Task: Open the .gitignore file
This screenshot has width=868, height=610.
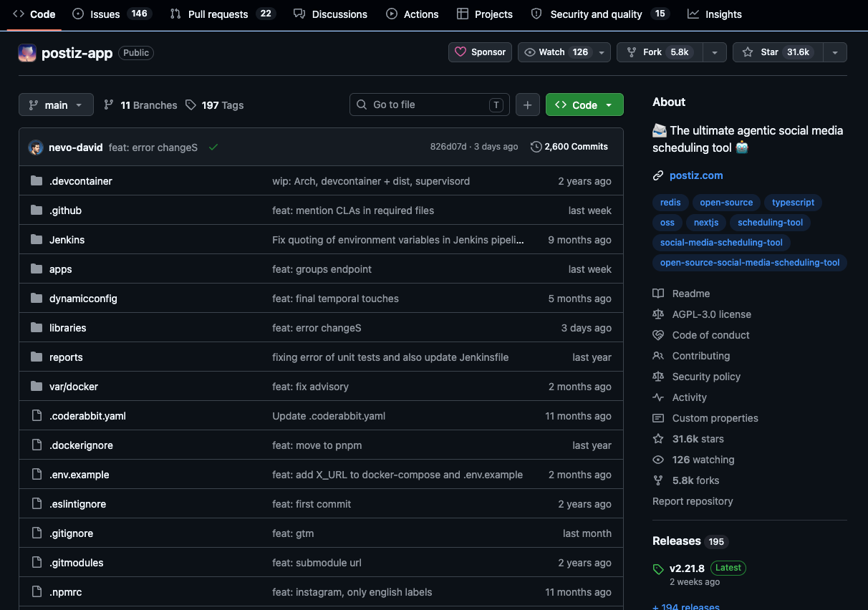Action: point(71,533)
